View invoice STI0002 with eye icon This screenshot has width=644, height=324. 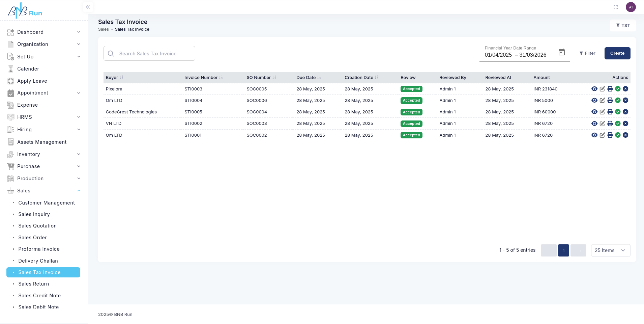tap(594, 124)
